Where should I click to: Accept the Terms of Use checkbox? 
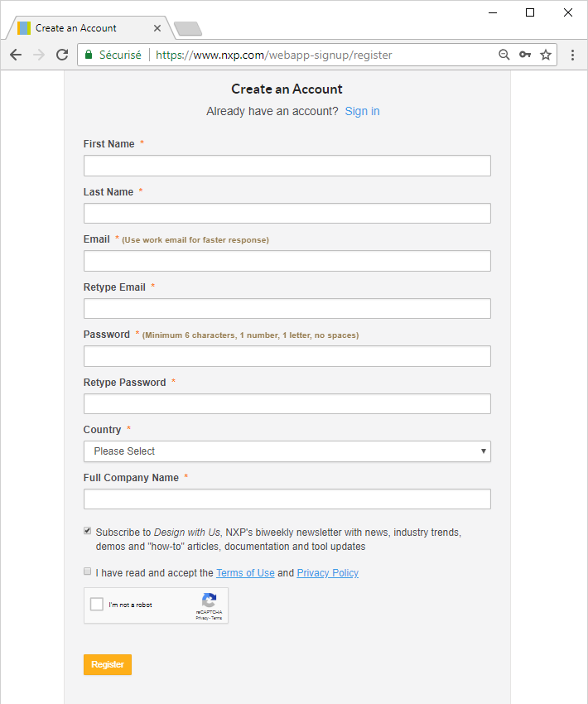click(x=88, y=571)
